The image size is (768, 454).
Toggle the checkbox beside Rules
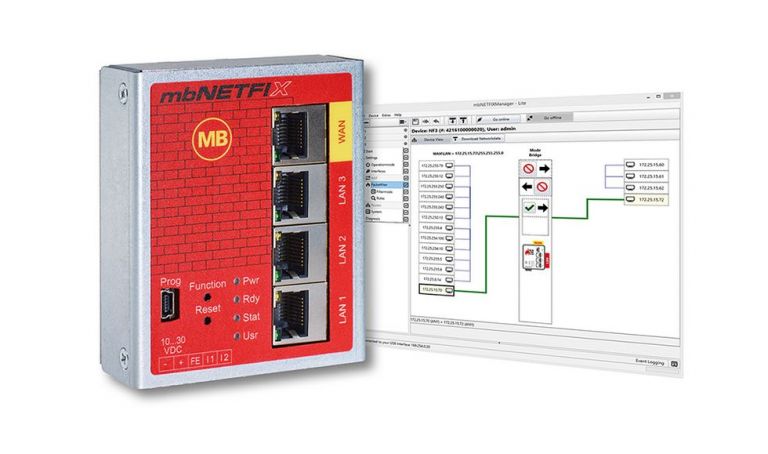click(406, 198)
